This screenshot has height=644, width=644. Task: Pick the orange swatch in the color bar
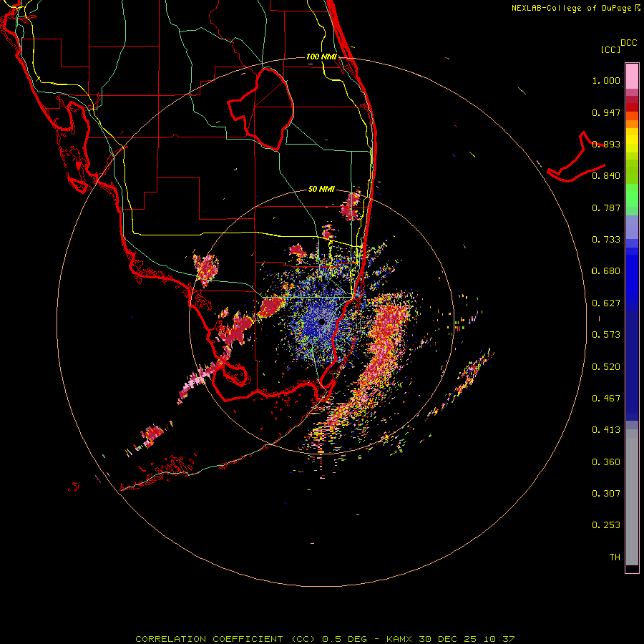[x=632, y=124]
